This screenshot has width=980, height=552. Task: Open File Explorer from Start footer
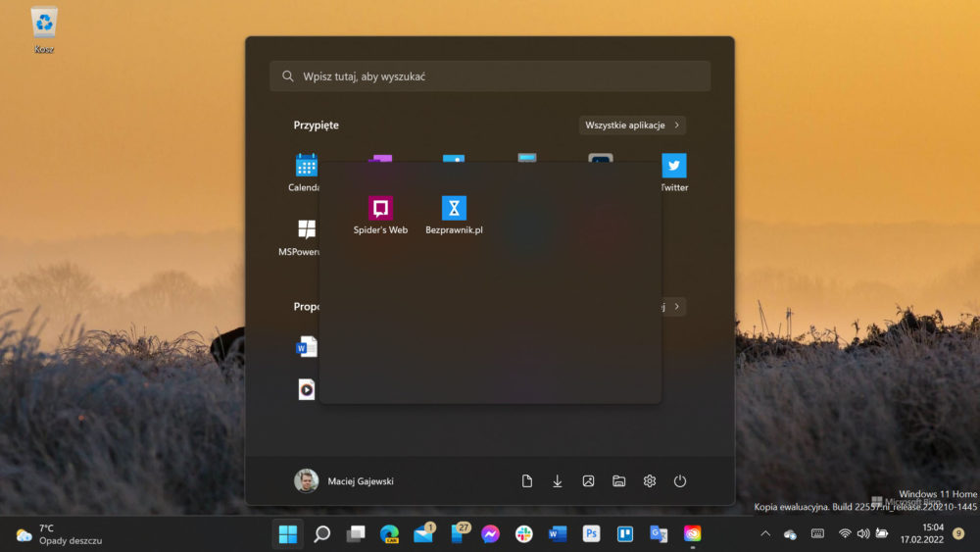click(618, 480)
